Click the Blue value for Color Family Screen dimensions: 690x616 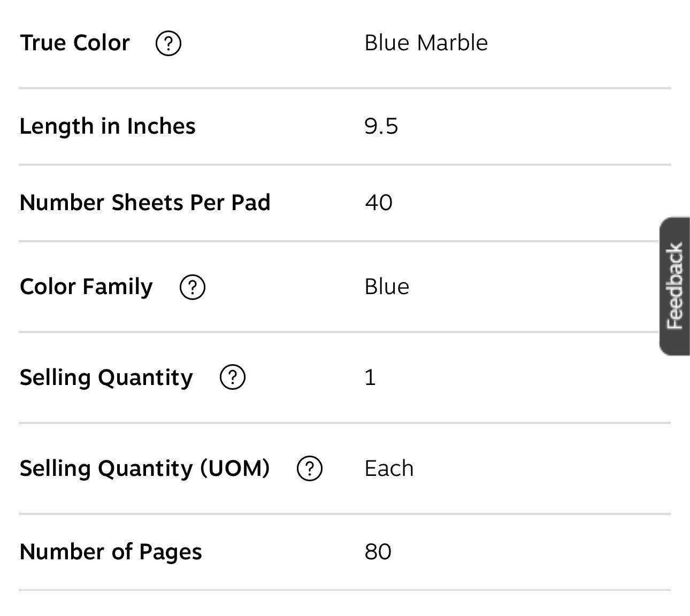point(387,287)
